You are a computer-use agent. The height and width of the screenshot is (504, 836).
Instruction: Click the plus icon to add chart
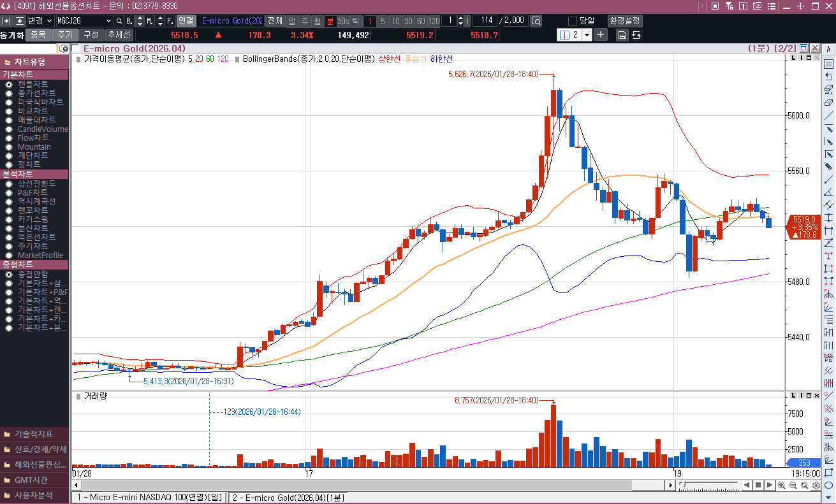click(601, 34)
